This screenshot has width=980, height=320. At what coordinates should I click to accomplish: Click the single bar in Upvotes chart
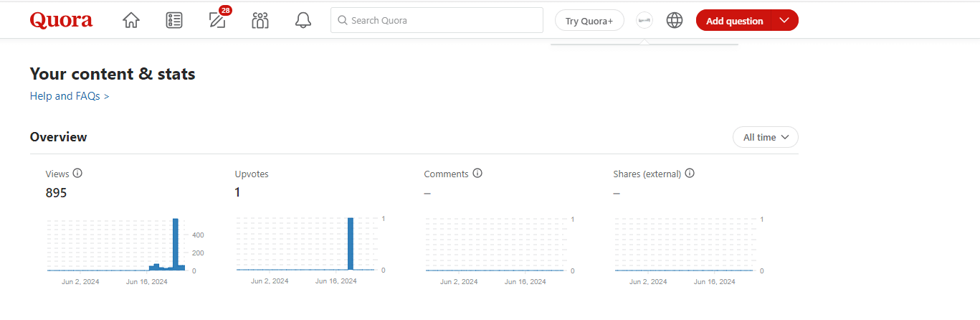[x=351, y=244]
